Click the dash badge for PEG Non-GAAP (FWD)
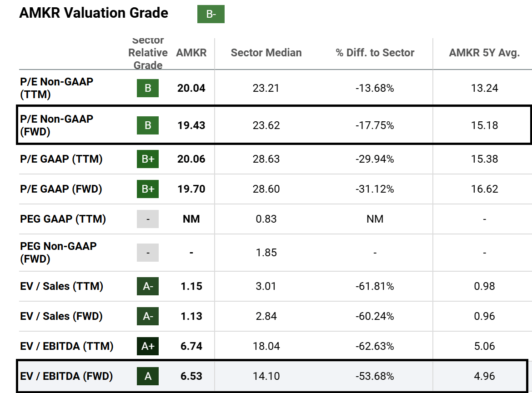532x393 pixels. pyautogui.click(x=147, y=253)
